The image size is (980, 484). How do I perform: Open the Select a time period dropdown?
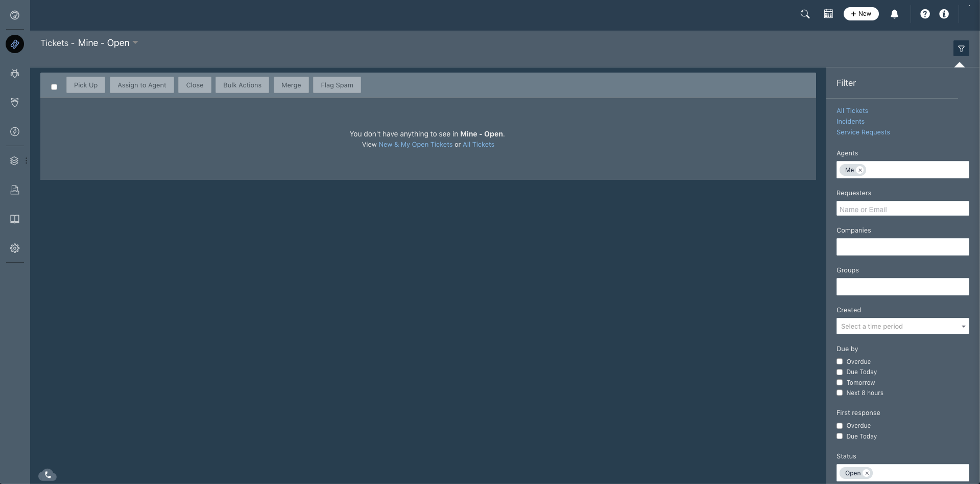coord(902,326)
